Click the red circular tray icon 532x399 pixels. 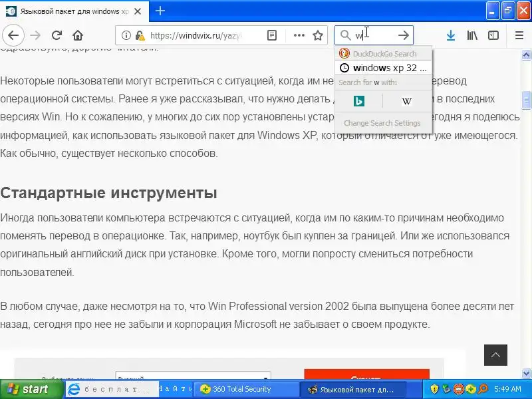pyautogui.click(x=458, y=389)
